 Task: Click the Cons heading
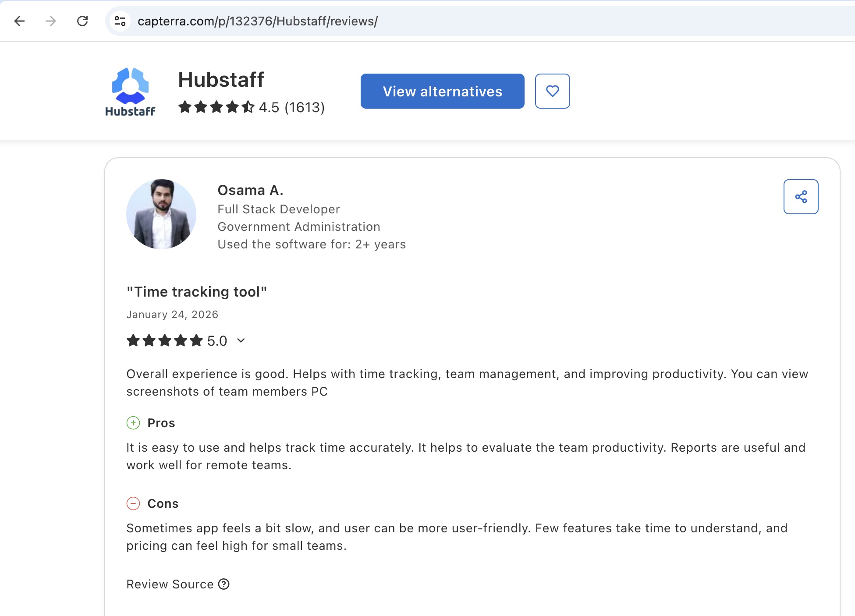[163, 503]
